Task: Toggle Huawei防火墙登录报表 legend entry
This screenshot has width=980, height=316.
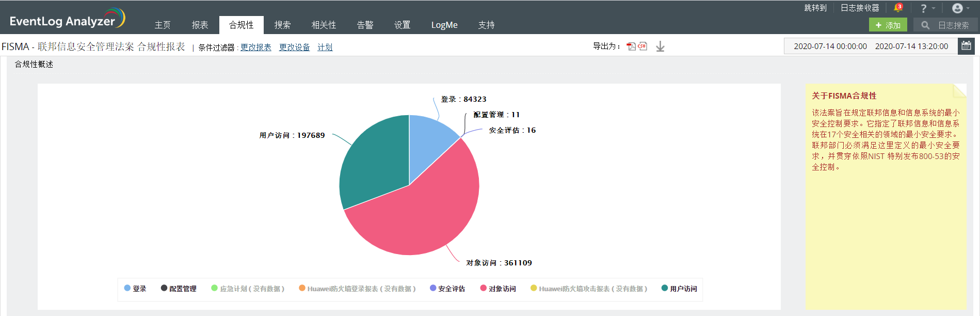Action: pyautogui.click(x=357, y=289)
